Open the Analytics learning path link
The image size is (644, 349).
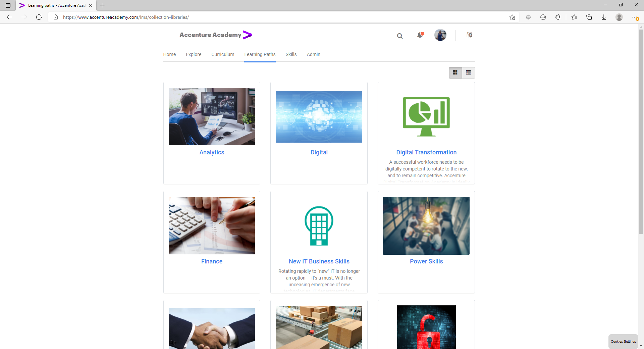[x=212, y=152]
